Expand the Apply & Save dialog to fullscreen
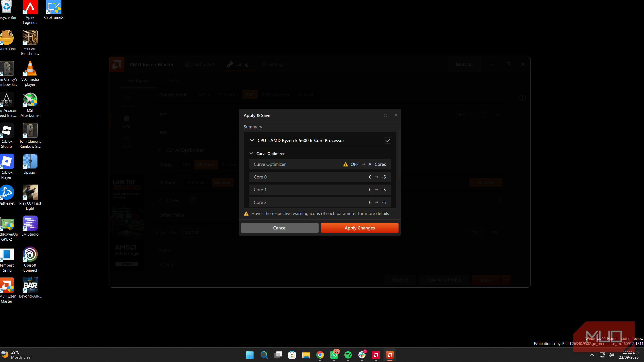 pos(386,115)
